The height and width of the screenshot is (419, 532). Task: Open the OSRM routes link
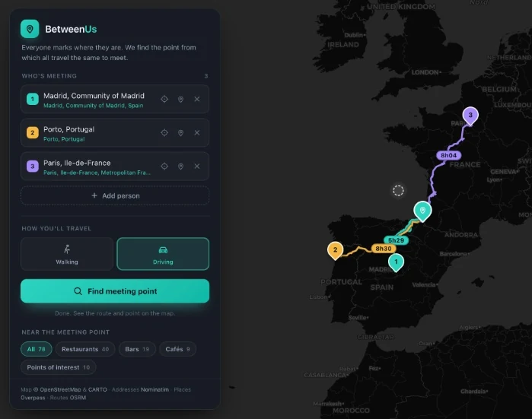pos(78,398)
